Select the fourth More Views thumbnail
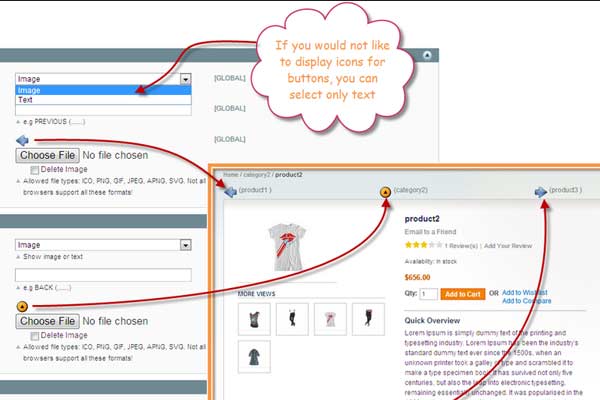The image size is (600, 400). 368,319
